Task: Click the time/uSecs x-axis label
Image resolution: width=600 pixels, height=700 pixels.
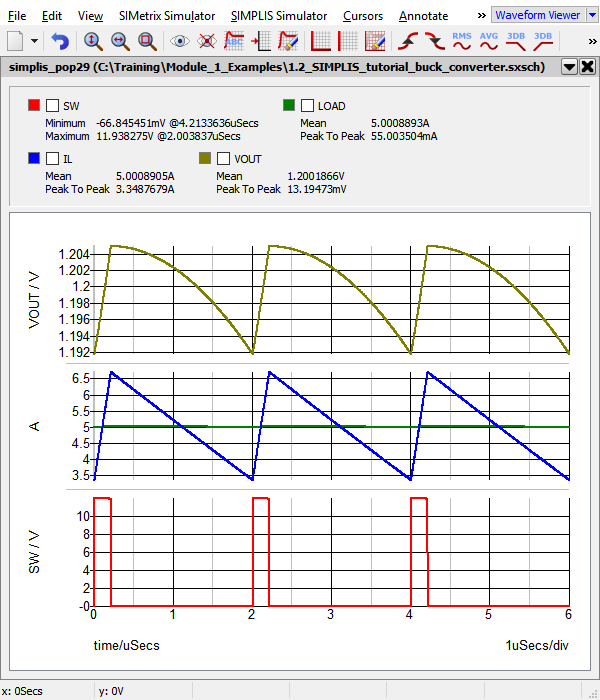Action: (125, 645)
